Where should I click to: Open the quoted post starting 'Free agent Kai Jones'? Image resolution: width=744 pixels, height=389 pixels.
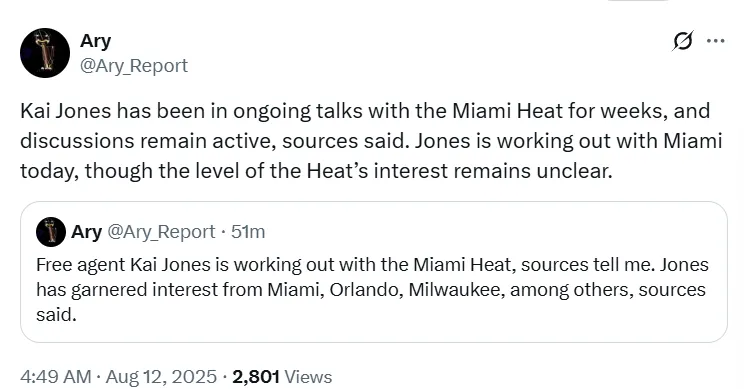(373, 272)
